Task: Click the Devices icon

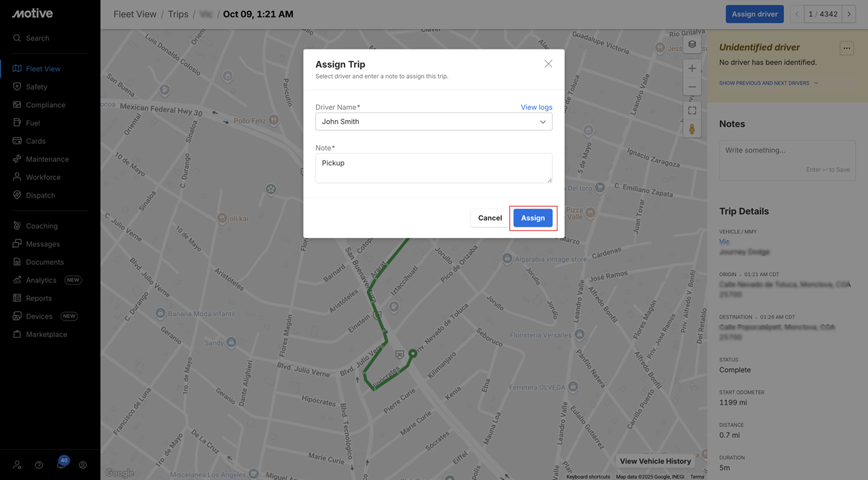Action: tap(17, 316)
